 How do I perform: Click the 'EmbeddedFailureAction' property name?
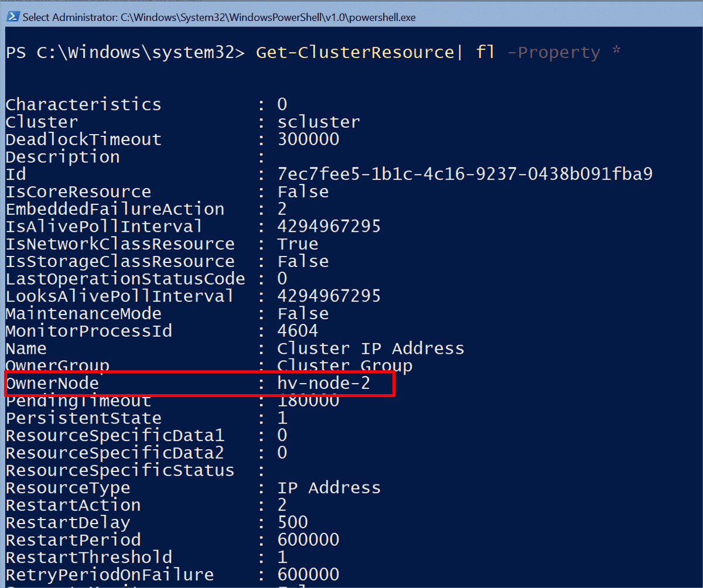click(115, 209)
